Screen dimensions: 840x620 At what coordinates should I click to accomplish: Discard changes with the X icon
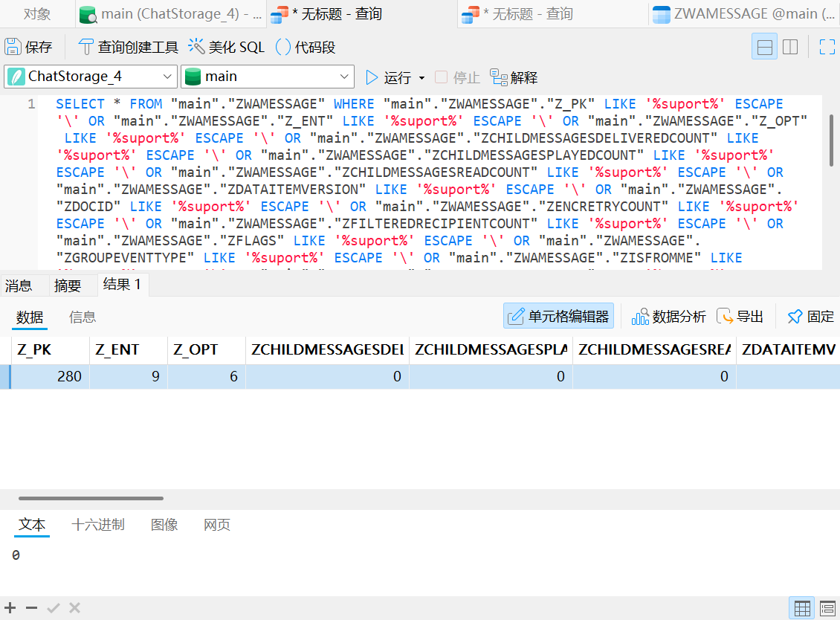(74, 607)
